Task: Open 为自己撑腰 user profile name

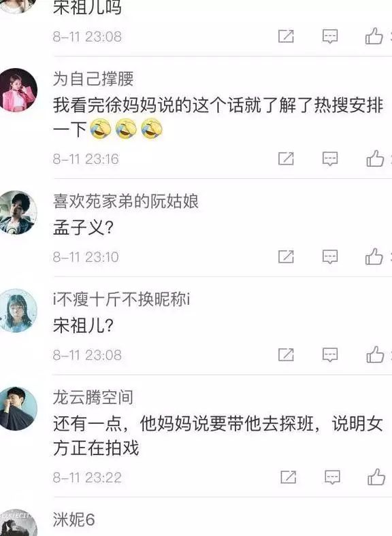Action: pyautogui.click(x=93, y=79)
